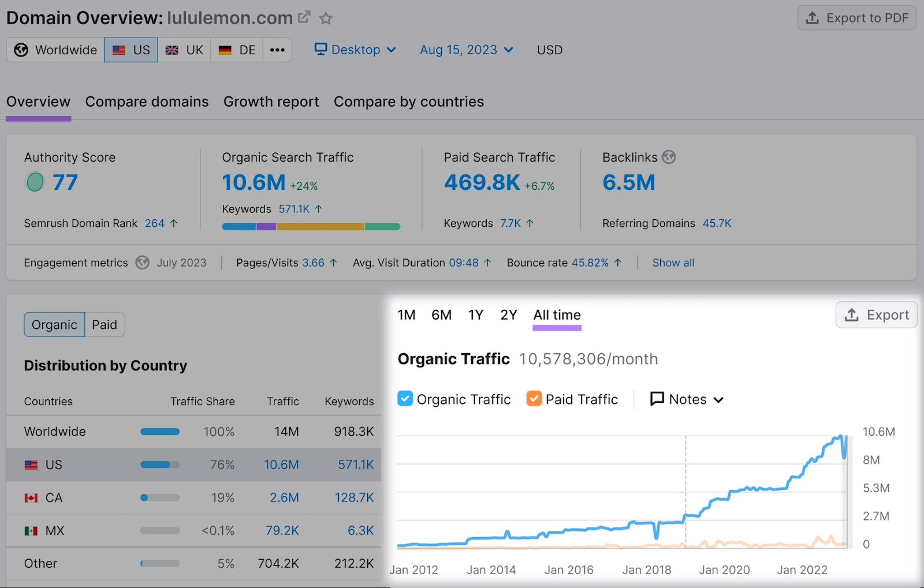Click the dashed marker line on chart
Screen dimensions: 924x588
click(x=685, y=490)
